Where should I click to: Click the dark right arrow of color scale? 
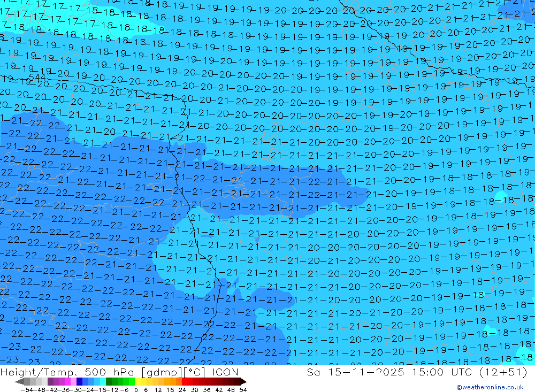[x=243, y=381]
